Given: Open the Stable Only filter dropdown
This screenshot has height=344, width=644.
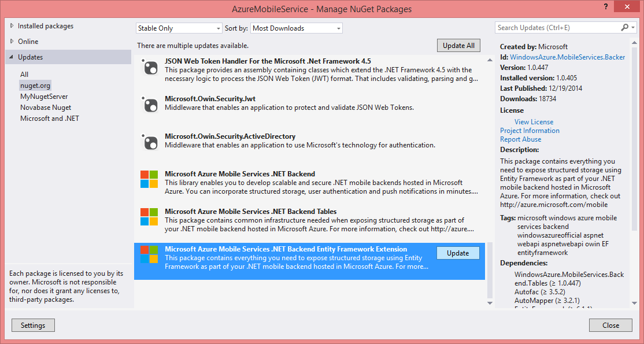Looking at the screenshot, I should [179, 28].
